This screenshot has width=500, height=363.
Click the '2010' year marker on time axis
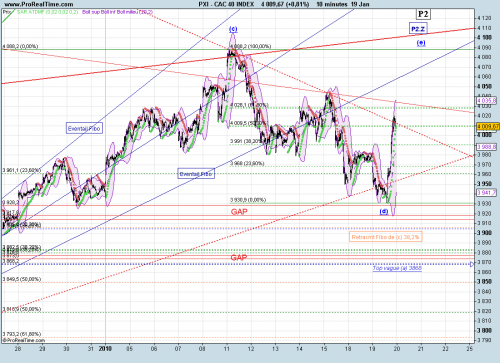(105, 349)
